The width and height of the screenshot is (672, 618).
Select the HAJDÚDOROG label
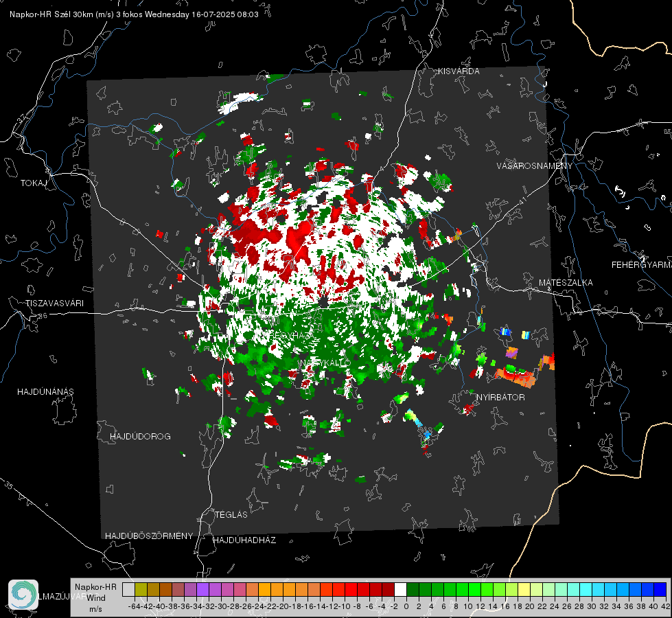[140, 436]
